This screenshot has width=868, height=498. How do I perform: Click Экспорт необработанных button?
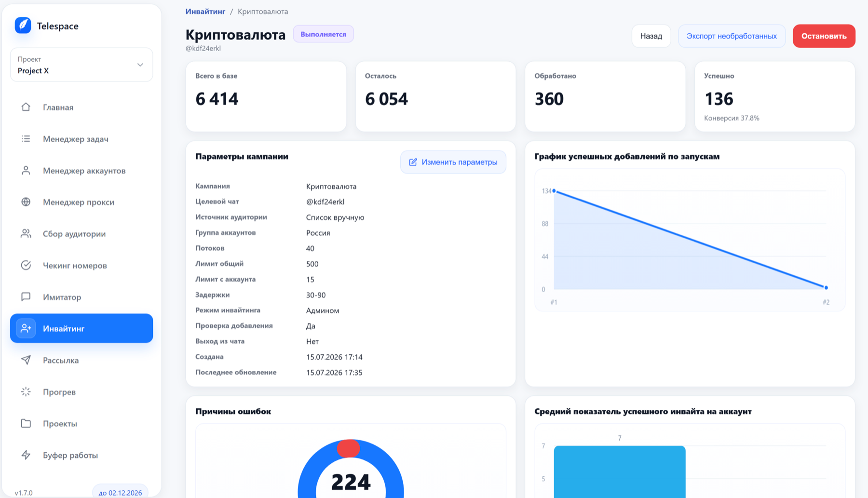732,36
